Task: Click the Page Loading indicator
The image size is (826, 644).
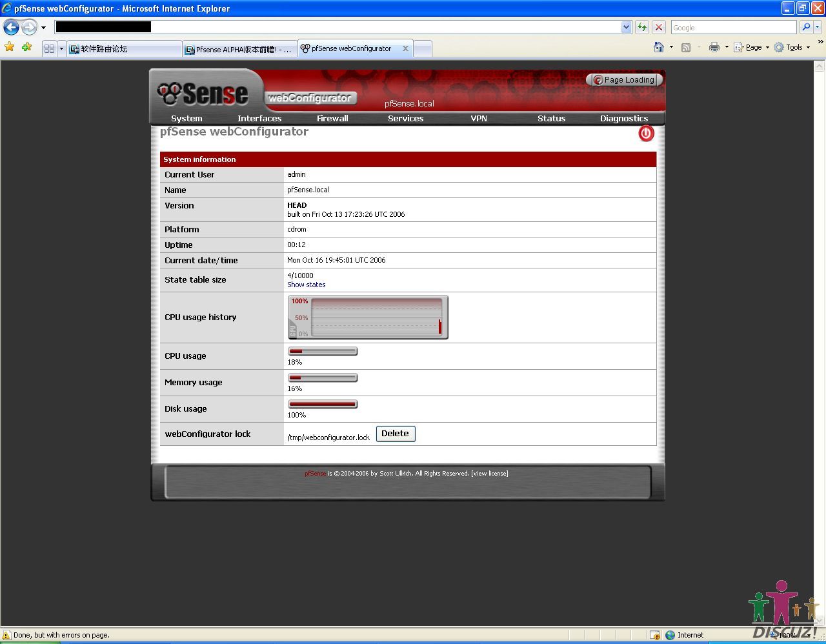Action: [x=623, y=79]
